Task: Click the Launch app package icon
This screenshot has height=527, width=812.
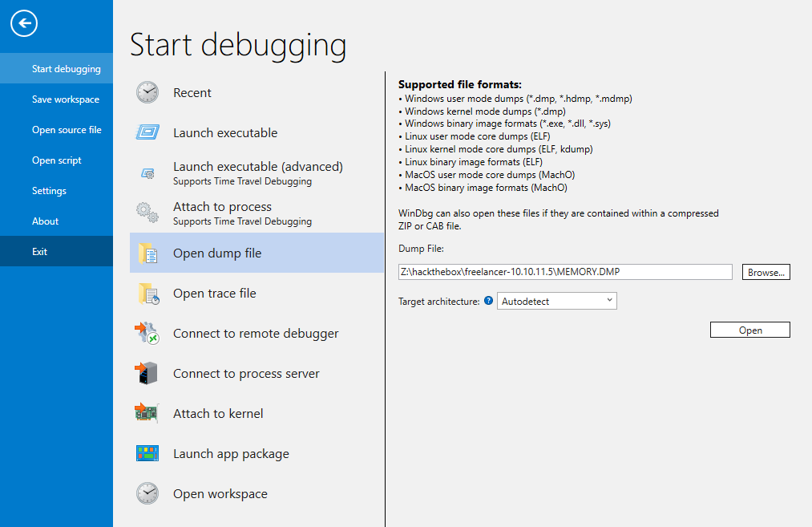Action: (x=147, y=454)
